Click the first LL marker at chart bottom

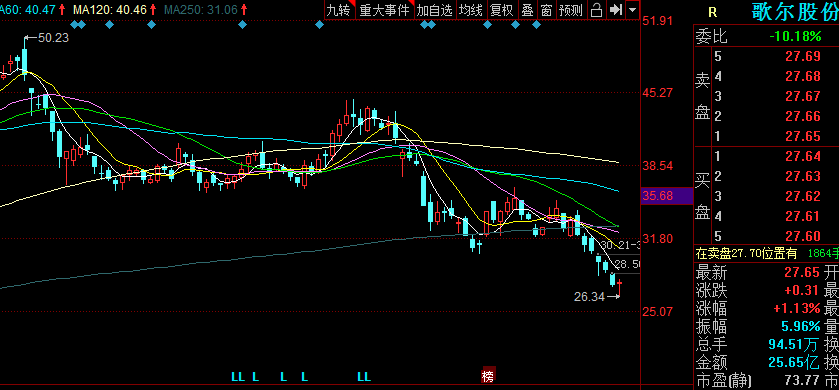pyautogui.click(x=238, y=377)
